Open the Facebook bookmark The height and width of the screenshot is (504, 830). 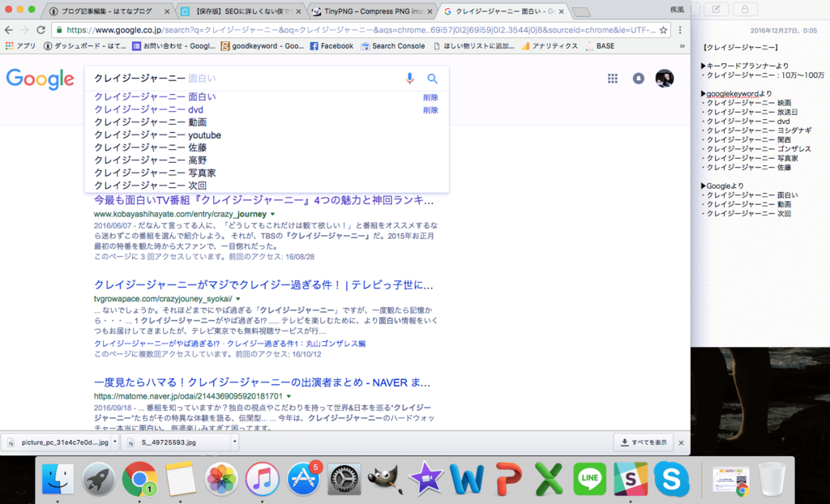click(x=332, y=46)
